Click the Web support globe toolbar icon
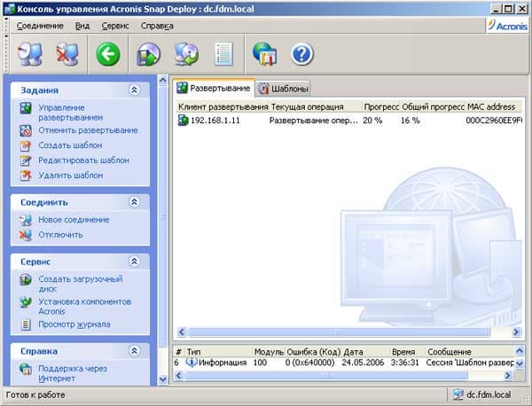532x406 pixels. (264, 54)
